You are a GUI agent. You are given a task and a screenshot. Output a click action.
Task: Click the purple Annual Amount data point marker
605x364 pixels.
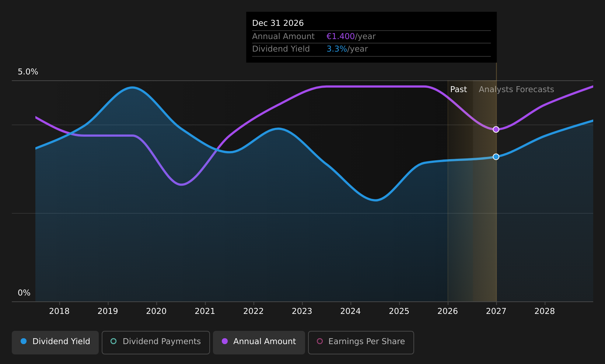point(496,129)
